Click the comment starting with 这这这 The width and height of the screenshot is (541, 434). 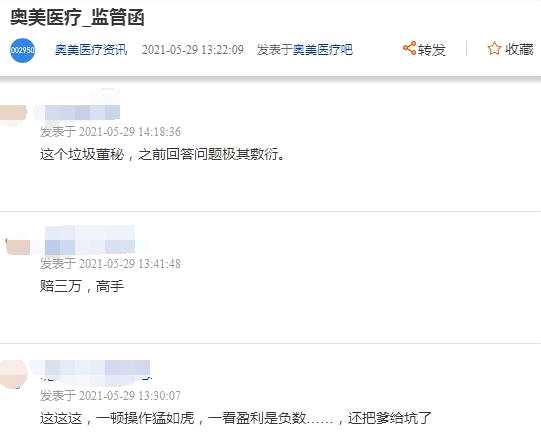pos(236,418)
